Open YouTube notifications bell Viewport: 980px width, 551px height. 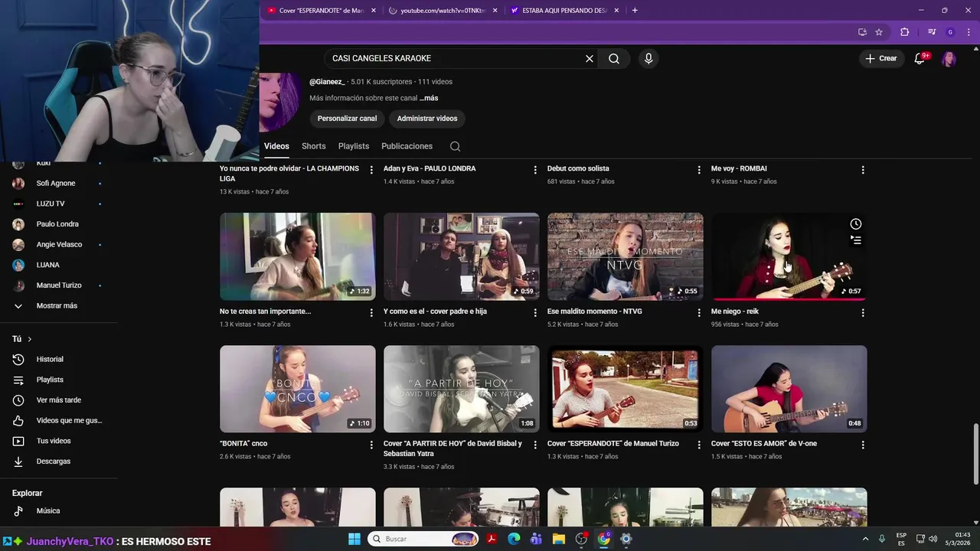pos(920,58)
